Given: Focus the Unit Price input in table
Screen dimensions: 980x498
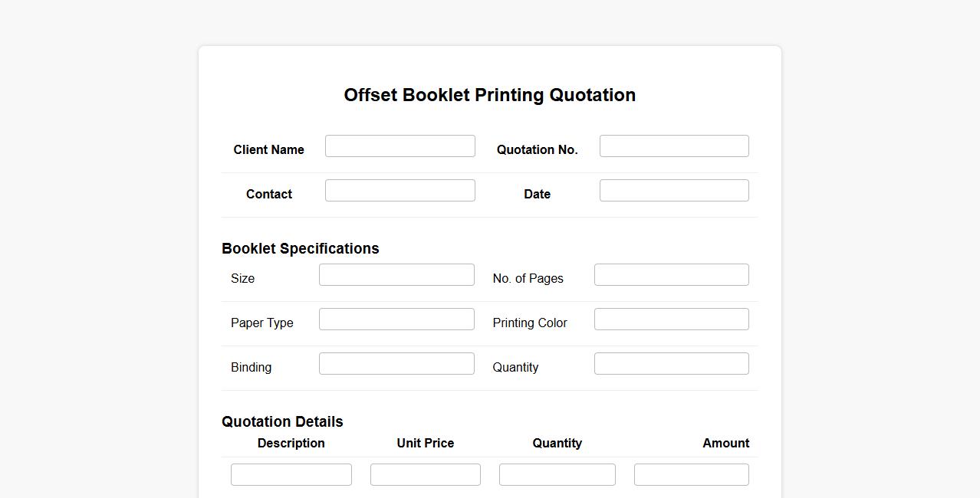Looking at the screenshot, I should pos(426,475).
